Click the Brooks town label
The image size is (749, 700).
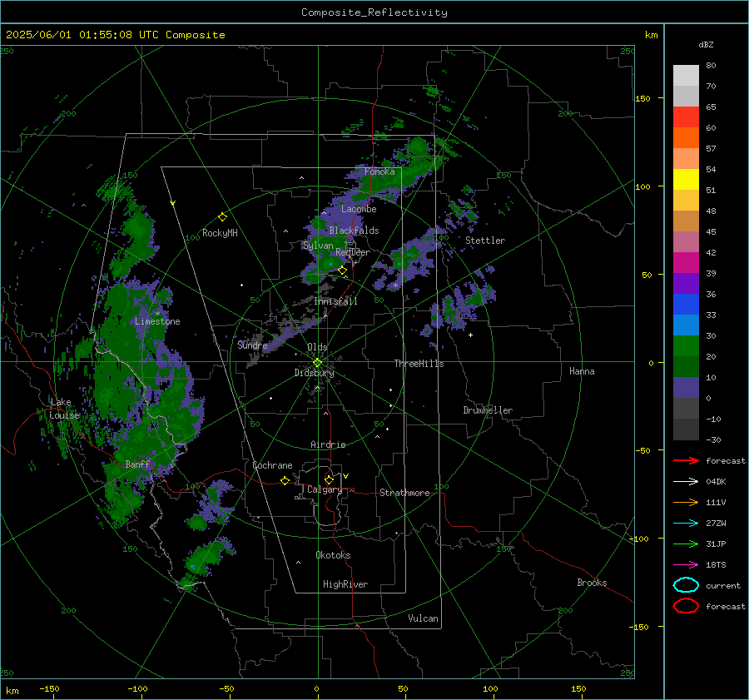click(592, 583)
